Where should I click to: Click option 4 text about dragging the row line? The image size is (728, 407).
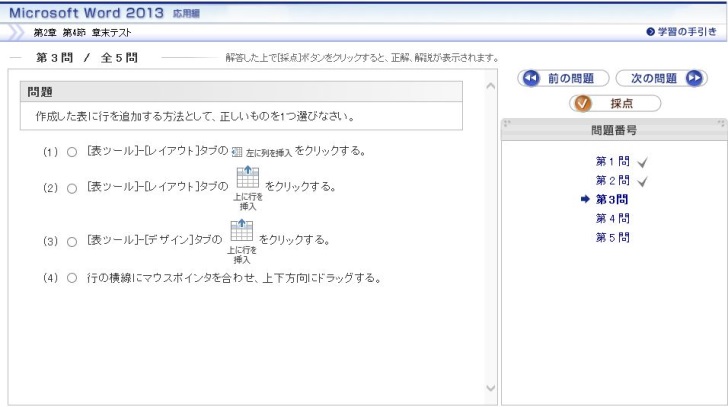coord(234,278)
